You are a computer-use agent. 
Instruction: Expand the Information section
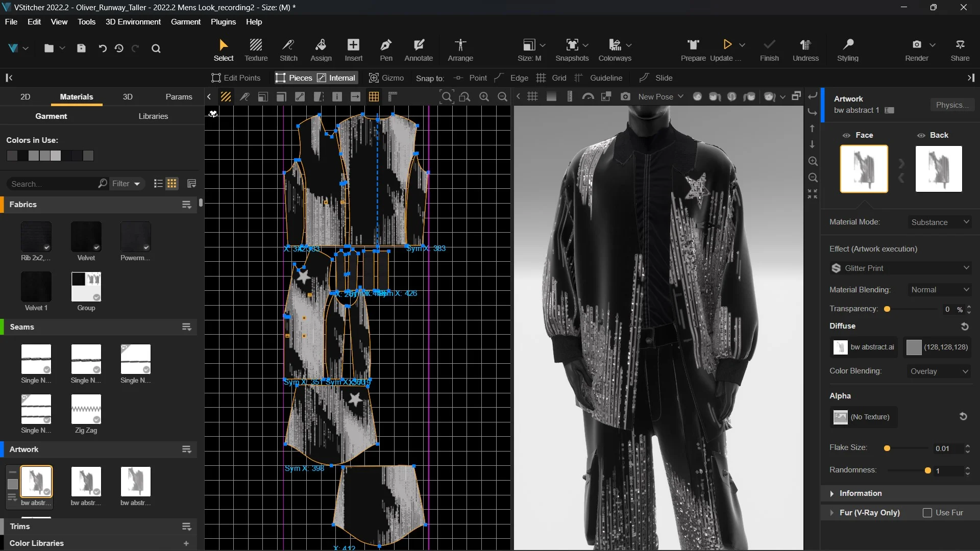(x=860, y=493)
